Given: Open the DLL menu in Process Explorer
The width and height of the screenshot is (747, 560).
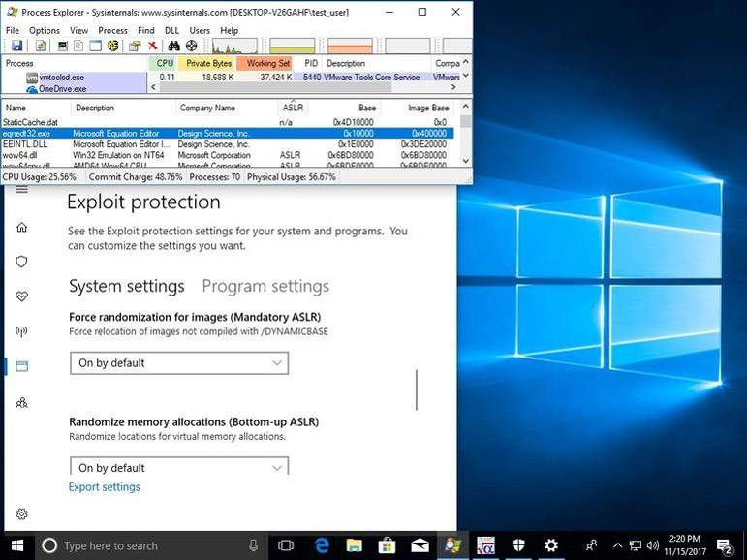Looking at the screenshot, I should pyautogui.click(x=171, y=31).
